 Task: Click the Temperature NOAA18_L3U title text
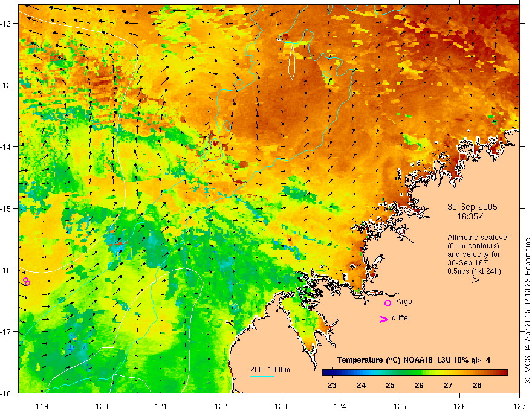point(414,360)
